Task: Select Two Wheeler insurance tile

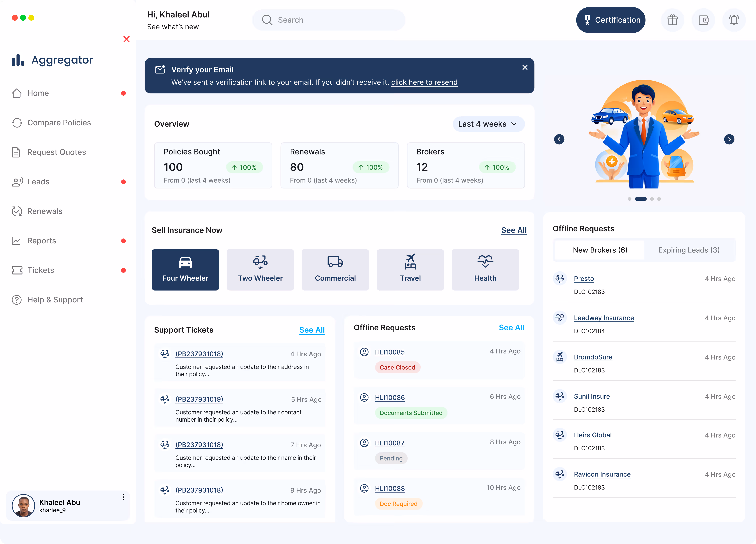Action: 260,270
